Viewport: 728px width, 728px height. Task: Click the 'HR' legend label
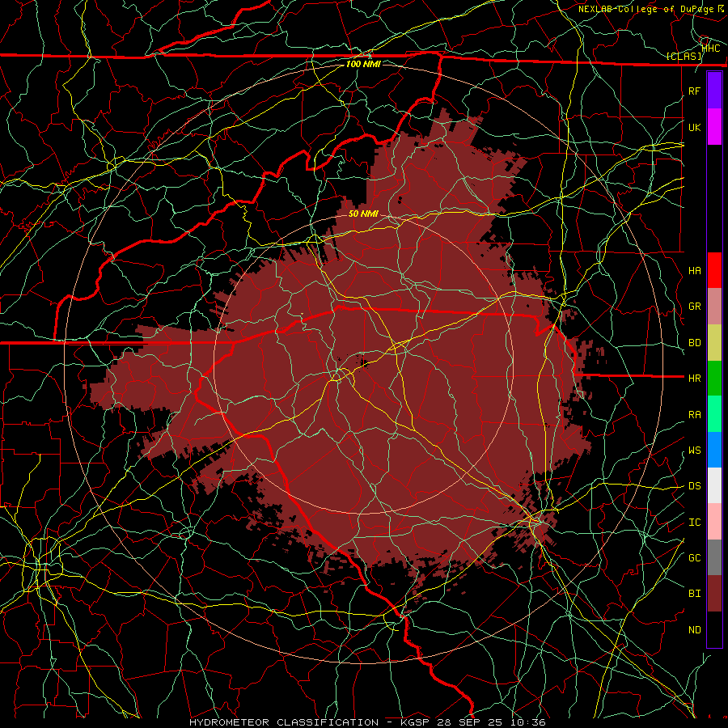click(694, 379)
